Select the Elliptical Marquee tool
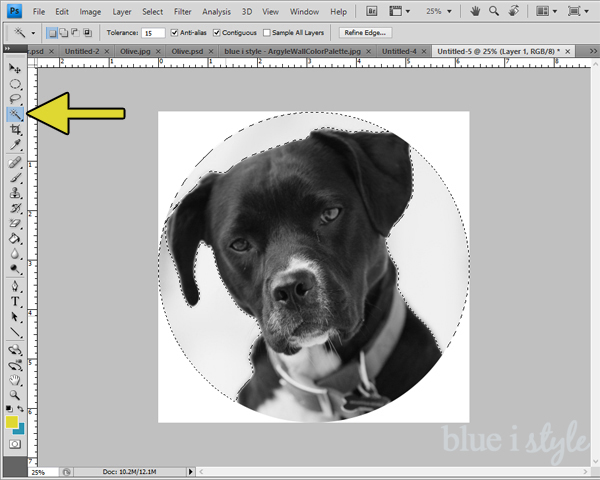 [x=15, y=84]
